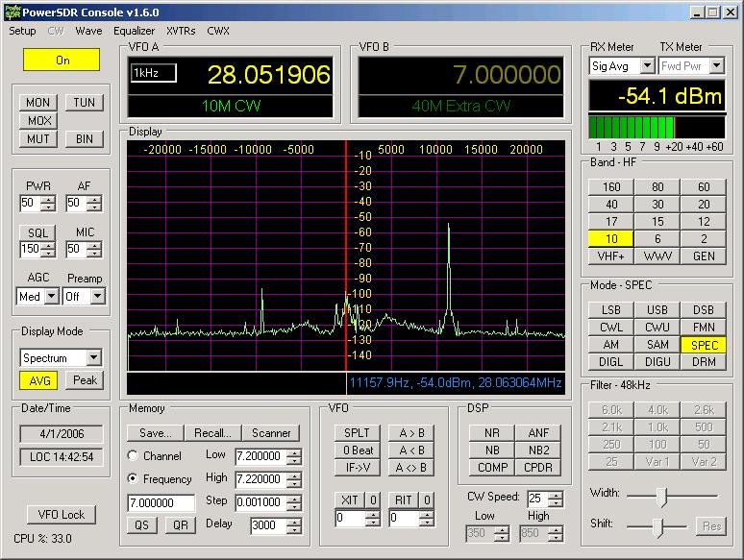
Task: Toggle the SPLT split button
Action: [357, 433]
